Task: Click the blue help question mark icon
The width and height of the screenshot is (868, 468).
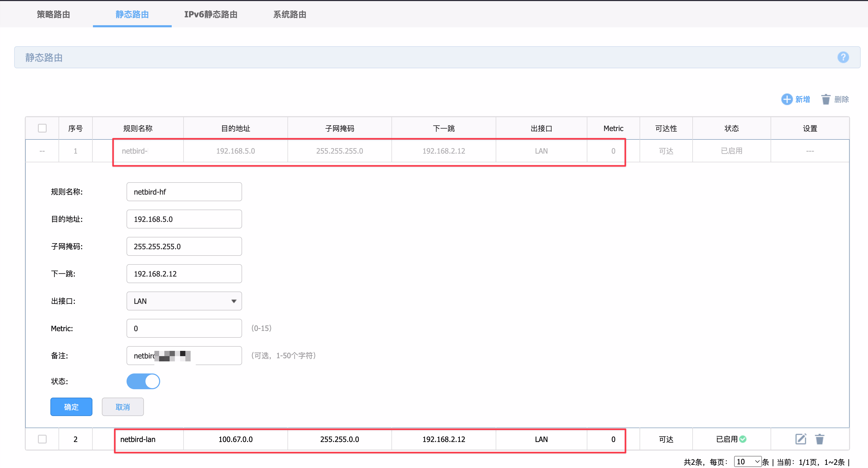Action: (843, 57)
